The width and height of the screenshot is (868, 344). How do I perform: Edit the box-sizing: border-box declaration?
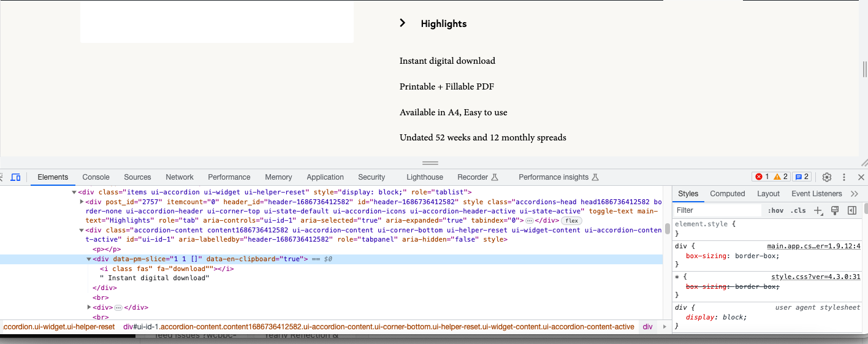732,256
